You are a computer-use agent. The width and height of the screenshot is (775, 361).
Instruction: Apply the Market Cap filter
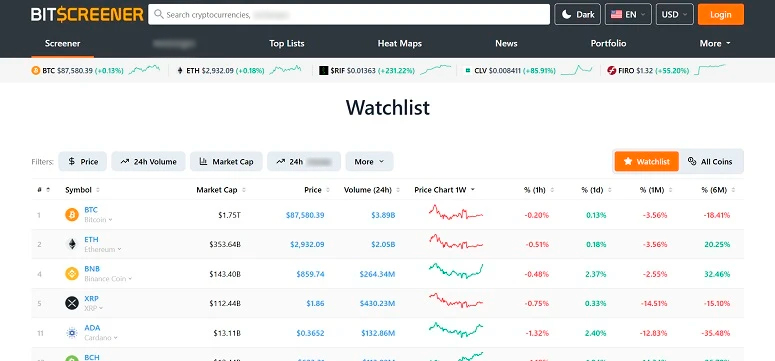[x=226, y=162]
